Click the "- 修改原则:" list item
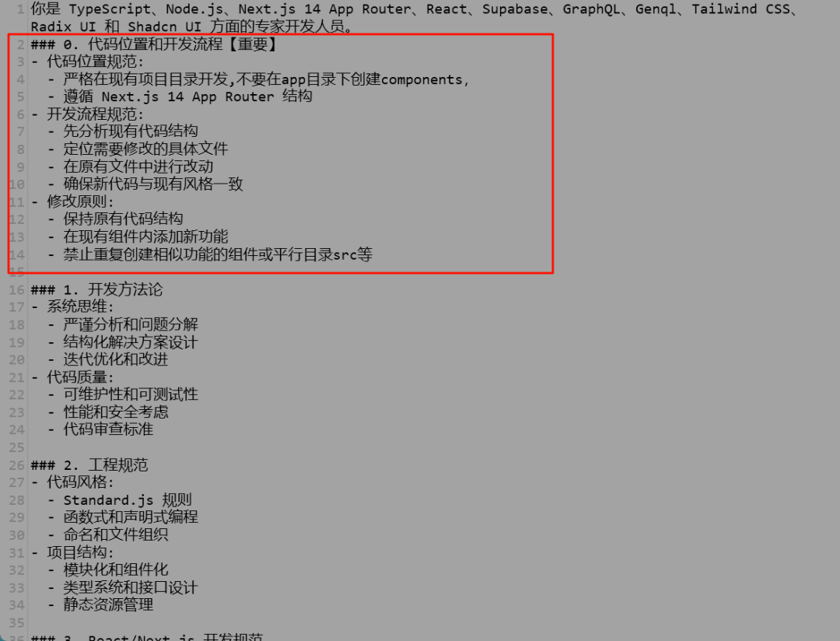 (x=73, y=202)
